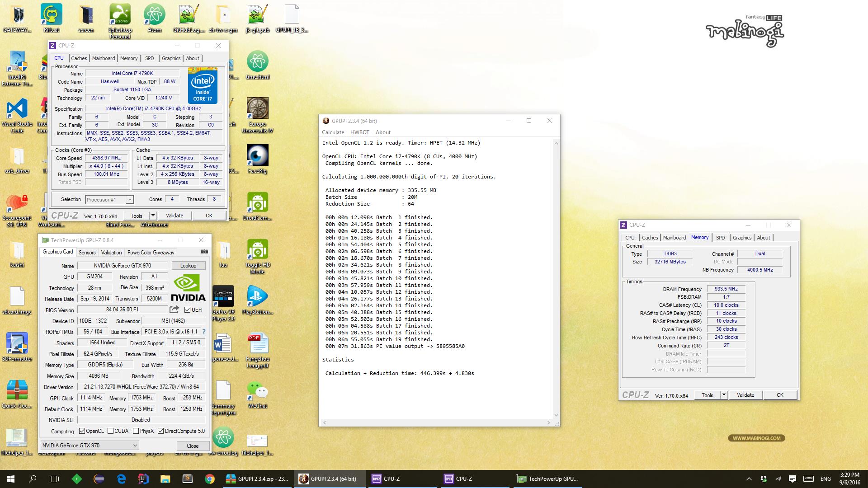Click the taskbar clock showing 3:29 PM
This screenshot has width=868, height=488.
click(849, 479)
